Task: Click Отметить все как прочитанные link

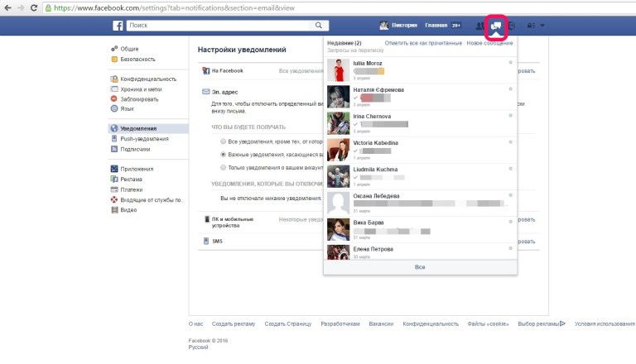Action: coord(423,43)
